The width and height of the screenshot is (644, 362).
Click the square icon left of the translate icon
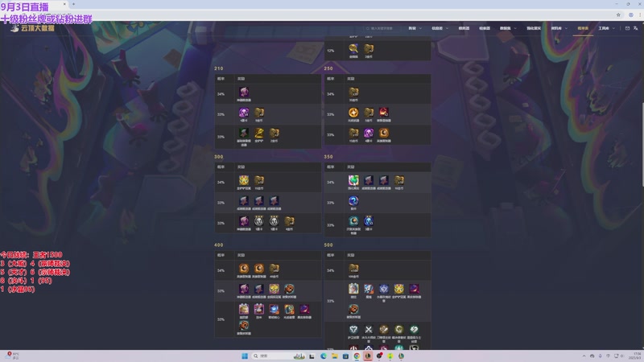[627, 28]
